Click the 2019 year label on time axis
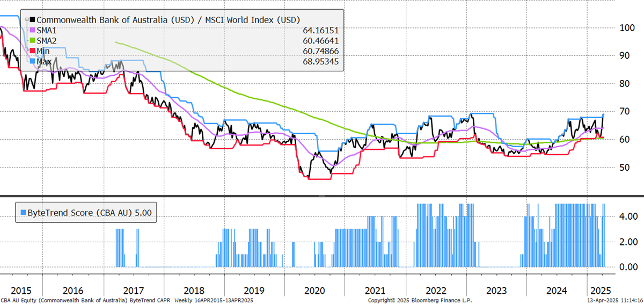Image resolution: width=644 pixels, height=304 pixels. tap(254, 291)
